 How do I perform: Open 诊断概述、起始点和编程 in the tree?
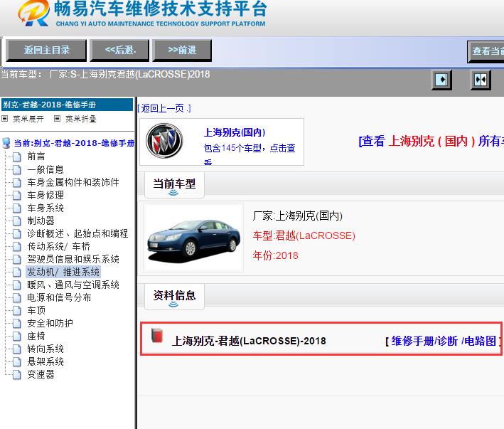click(77, 233)
